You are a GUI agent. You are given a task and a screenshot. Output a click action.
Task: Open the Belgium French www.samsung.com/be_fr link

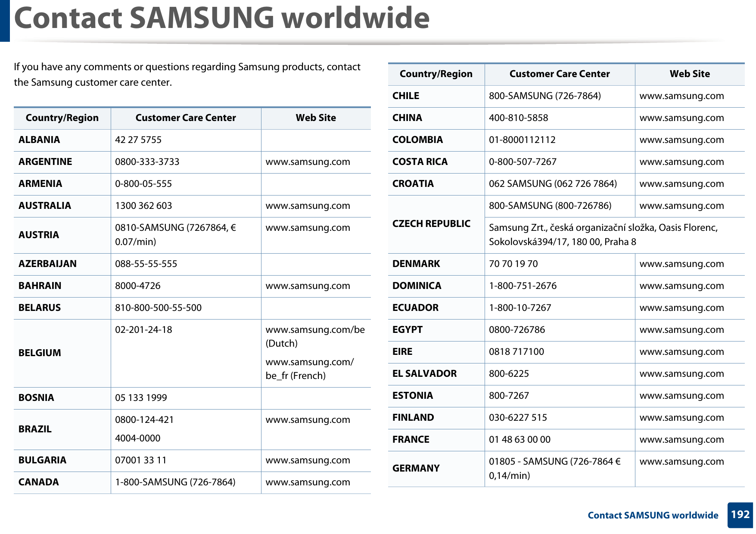310,369
